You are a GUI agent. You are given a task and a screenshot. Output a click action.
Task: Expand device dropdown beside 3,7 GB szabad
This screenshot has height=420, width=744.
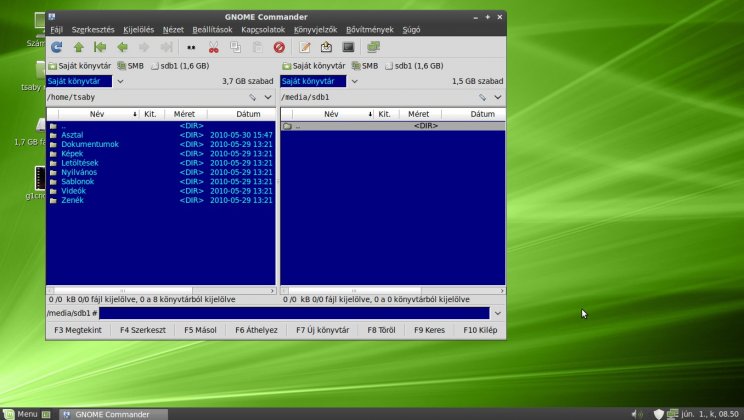[121, 81]
